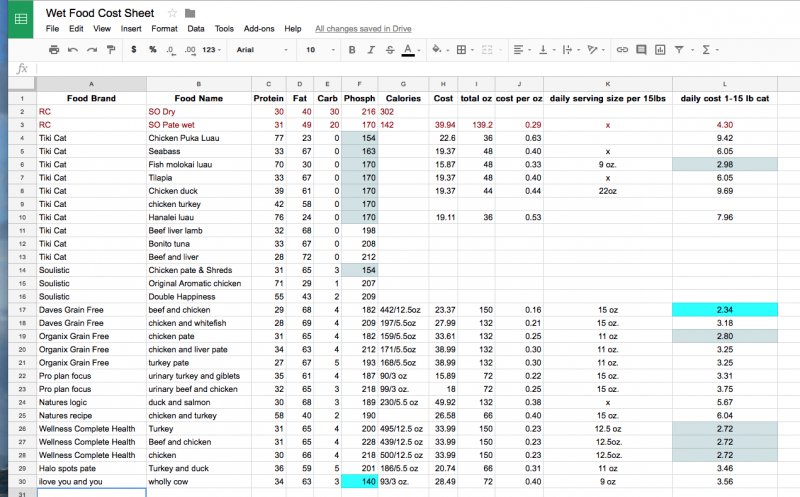Insert a link using the toolbar
This screenshot has width=800, height=497.
click(623, 49)
